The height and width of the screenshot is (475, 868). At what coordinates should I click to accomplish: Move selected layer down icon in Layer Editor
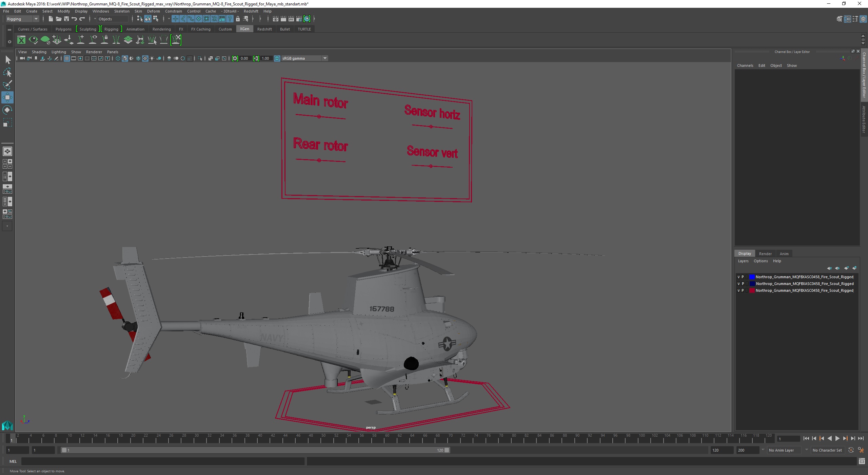point(837,268)
